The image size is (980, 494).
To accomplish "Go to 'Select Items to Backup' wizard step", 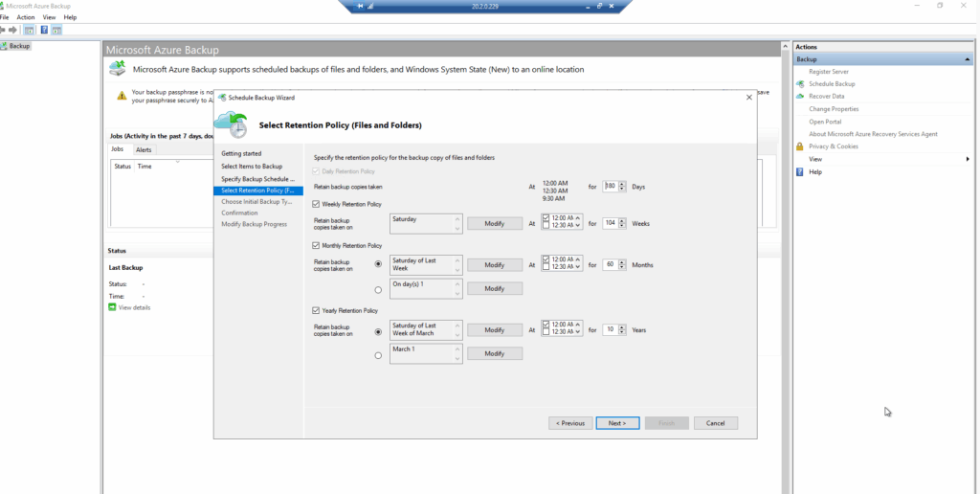I will (x=252, y=167).
